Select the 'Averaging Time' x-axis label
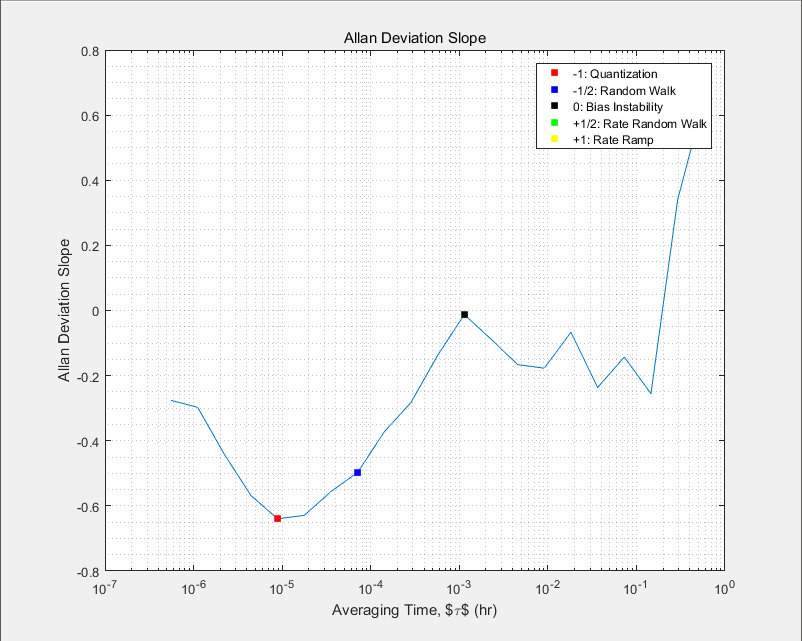This screenshot has height=641, width=802. [414, 612]
